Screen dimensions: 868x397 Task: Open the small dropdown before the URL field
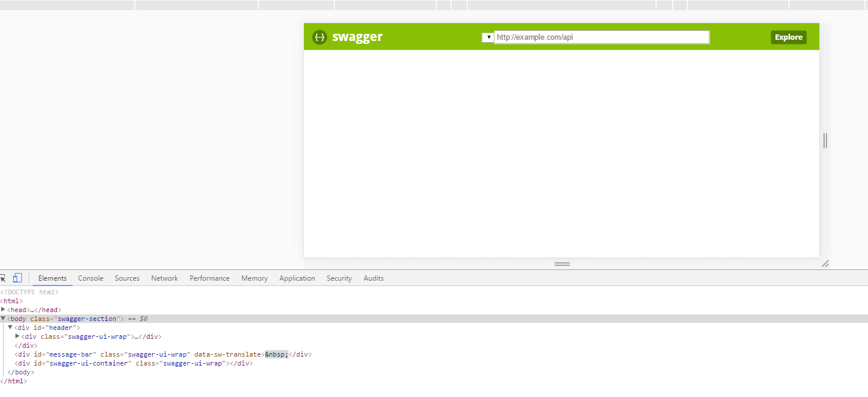487,37
